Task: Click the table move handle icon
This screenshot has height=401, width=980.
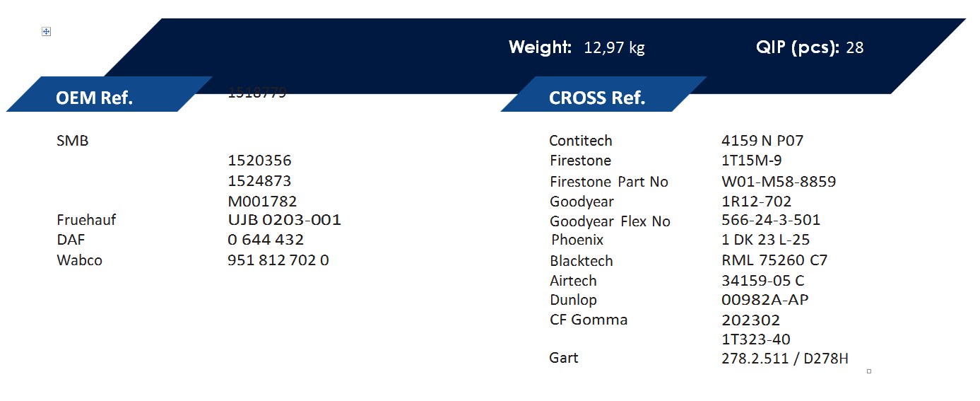Action: point(46,32)
